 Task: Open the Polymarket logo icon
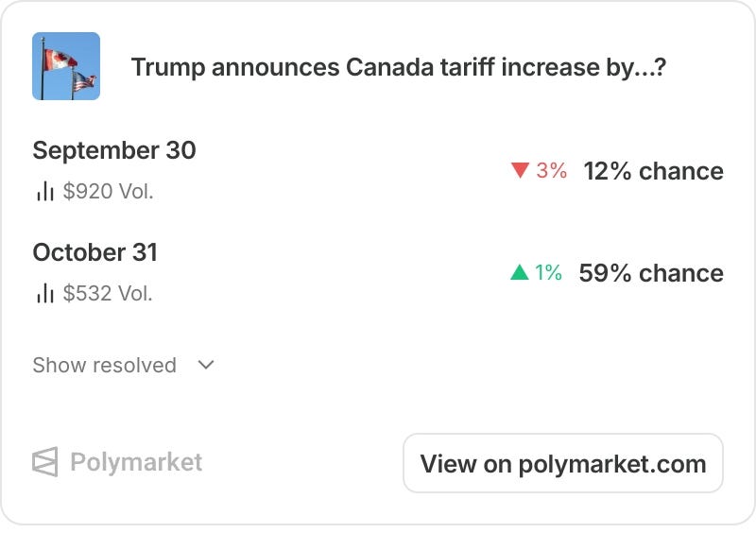point(44,461)
